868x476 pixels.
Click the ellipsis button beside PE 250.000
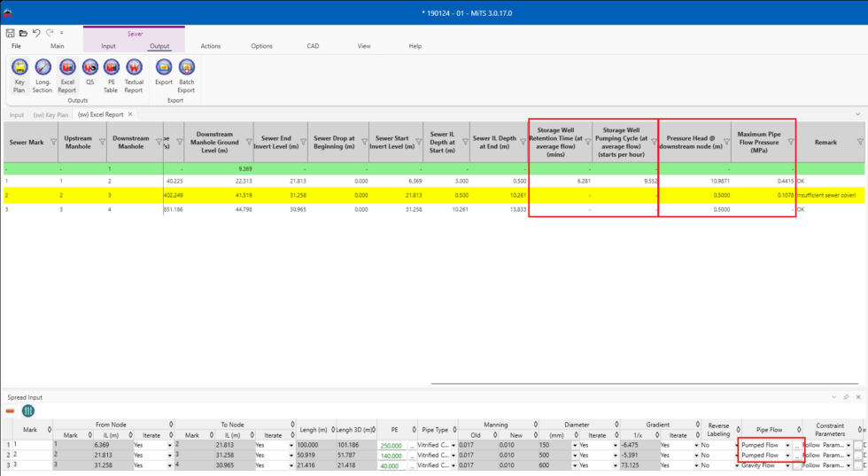pyautogui.click(x=411, y=445)
